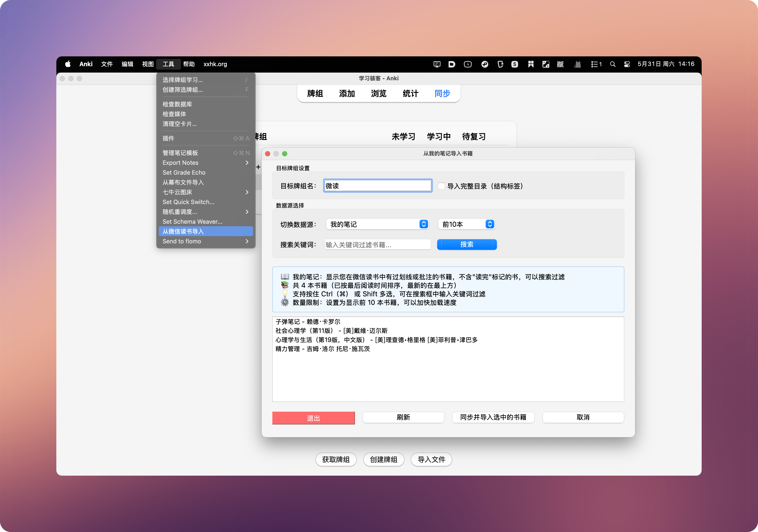Click the cat icon in menu bar
758x532 pixels.
[577, 64]
